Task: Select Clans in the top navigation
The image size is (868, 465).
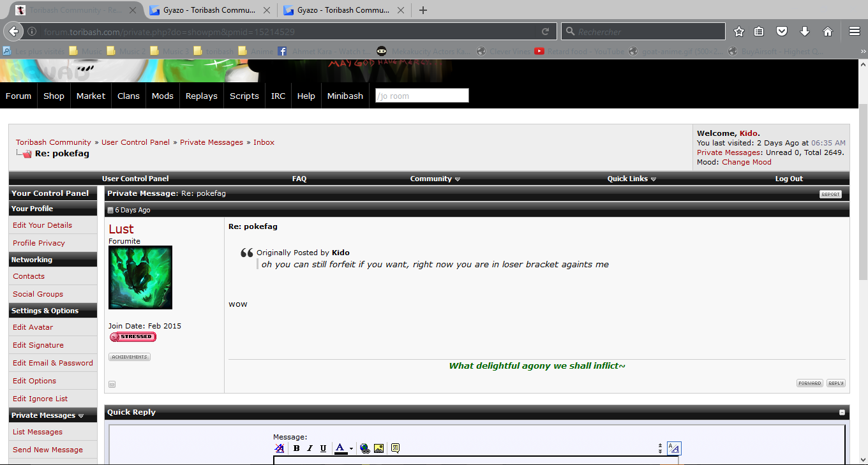Action: pos(128,96)
